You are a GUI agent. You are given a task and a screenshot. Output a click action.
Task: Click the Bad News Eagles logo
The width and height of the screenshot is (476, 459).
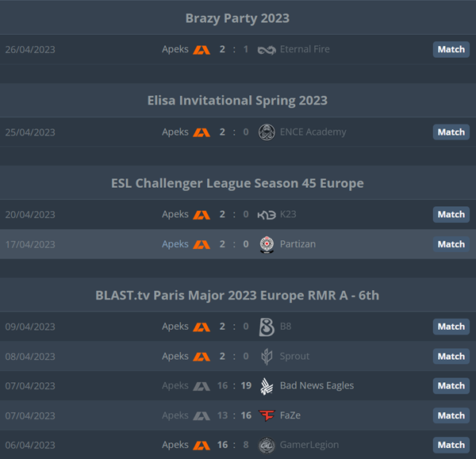click(x=267, y=386)
